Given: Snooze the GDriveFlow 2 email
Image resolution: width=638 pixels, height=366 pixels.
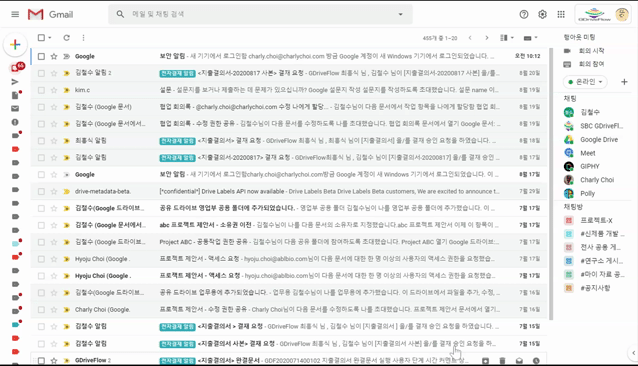Looking at the screenshot, I should tap(536, 361).
